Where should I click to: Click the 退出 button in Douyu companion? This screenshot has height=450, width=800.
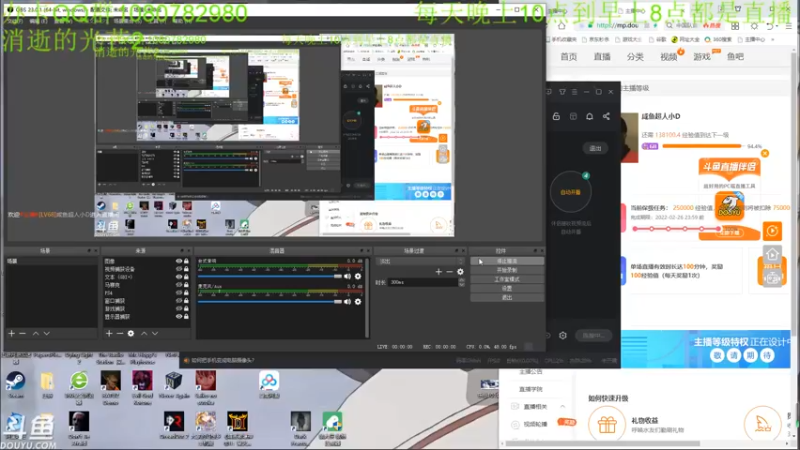(x=595, y=148)
